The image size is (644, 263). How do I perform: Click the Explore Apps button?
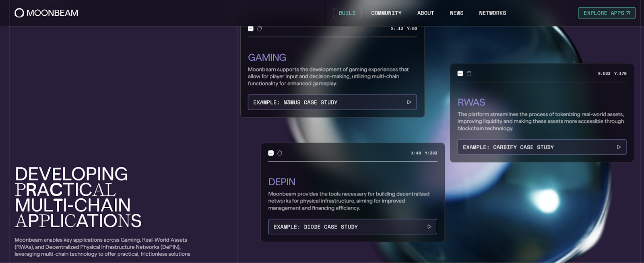point(607,13)
